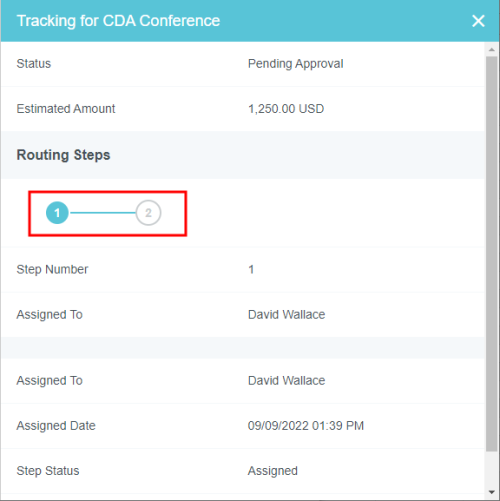Click the Pending Approval status value
Screen dimensions: 500x501
[x=295, y=64]
